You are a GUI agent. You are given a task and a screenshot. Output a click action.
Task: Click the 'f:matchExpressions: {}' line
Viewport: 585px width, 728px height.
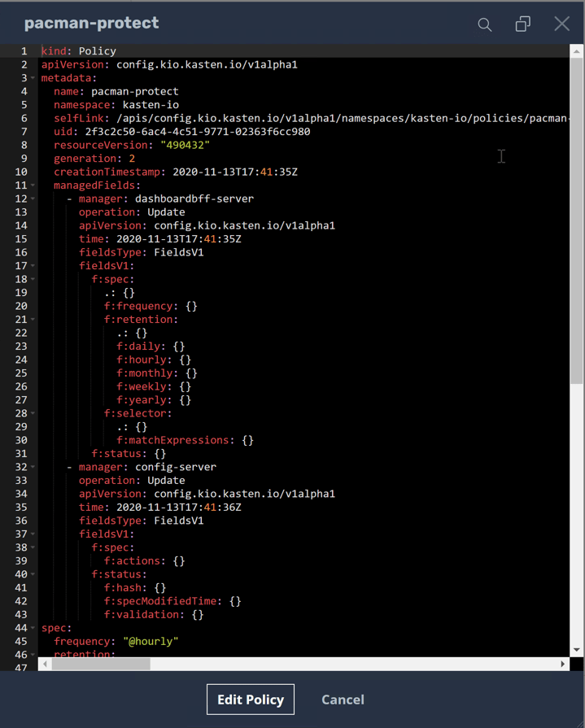point(185,440)
